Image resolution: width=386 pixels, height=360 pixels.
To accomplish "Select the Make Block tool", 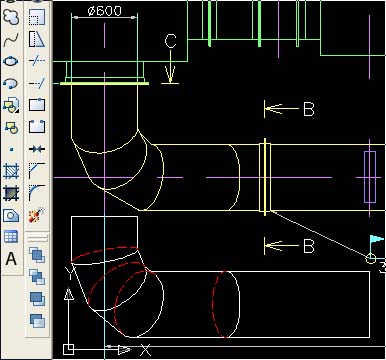I will pyautogui.click(x=11, y=127).
